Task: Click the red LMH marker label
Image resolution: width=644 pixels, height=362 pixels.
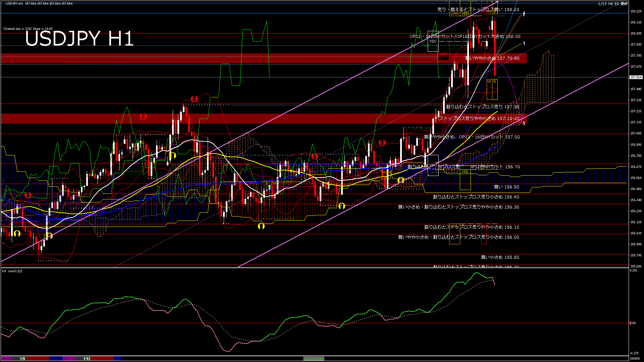Action: tap(443, 54)
